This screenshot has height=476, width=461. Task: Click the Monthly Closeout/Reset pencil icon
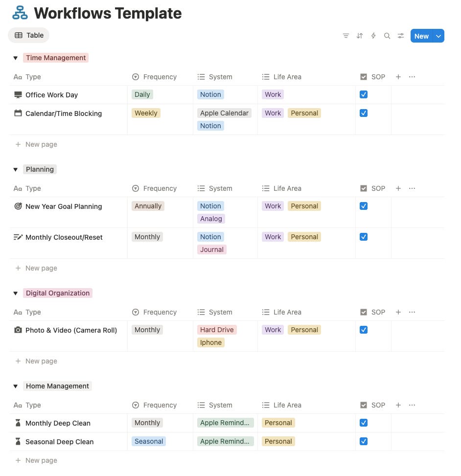[18, 237]
